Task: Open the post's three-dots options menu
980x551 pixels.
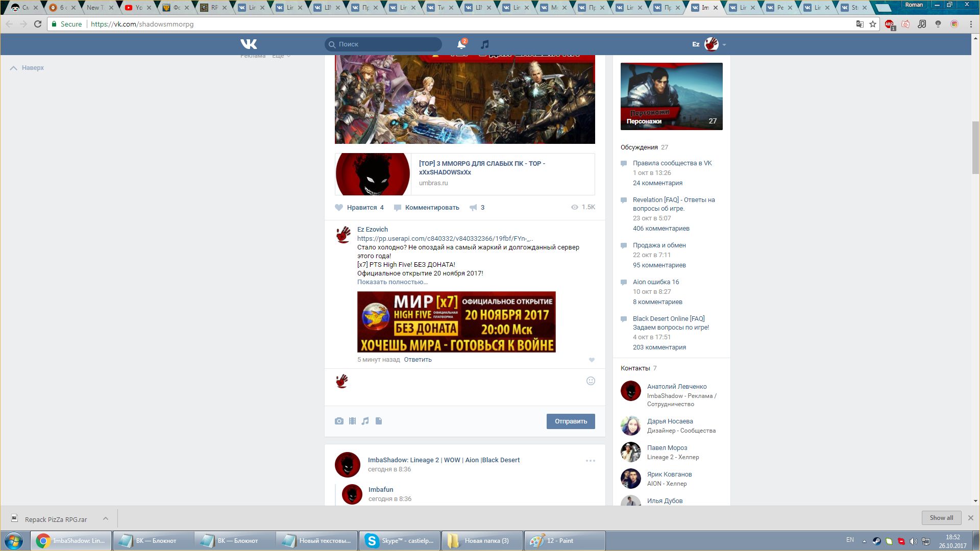Action: (x=590, y=461)
